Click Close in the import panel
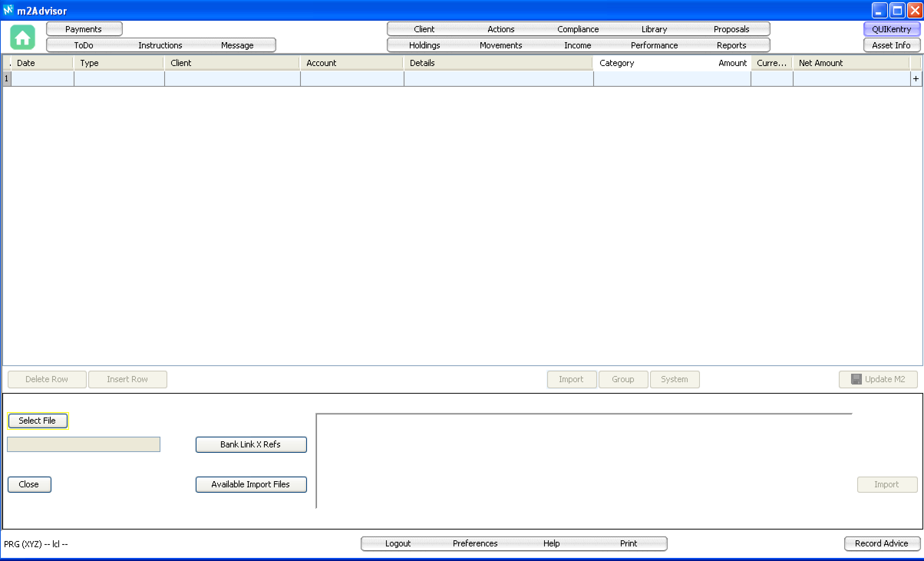 tap(29, 484)
